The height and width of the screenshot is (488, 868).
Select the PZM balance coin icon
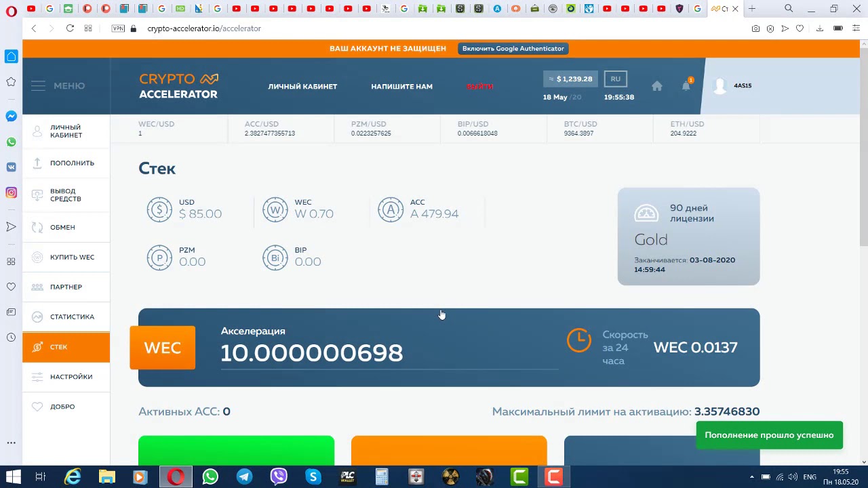click(x=159, y=258)
